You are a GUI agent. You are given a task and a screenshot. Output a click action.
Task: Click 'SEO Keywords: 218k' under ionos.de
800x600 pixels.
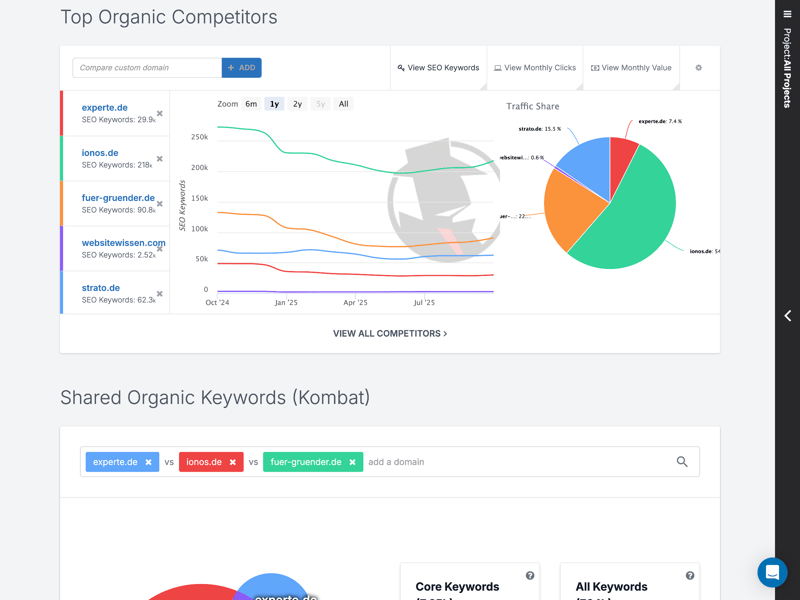pos(117,165)
